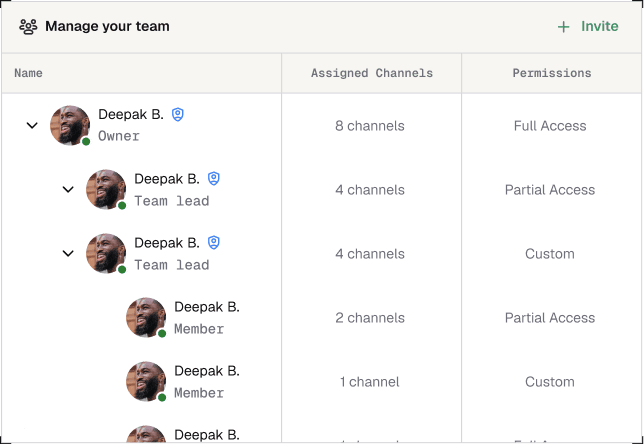The image size is (644, 444).
Task: Click the Invite button
Action: [588, 27]
